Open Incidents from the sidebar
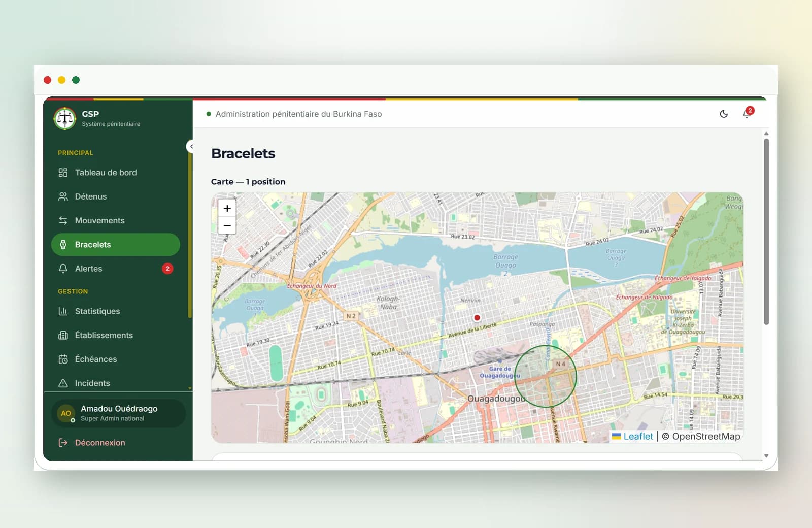The height and width of the screenshot is (528, 812). 116,383
